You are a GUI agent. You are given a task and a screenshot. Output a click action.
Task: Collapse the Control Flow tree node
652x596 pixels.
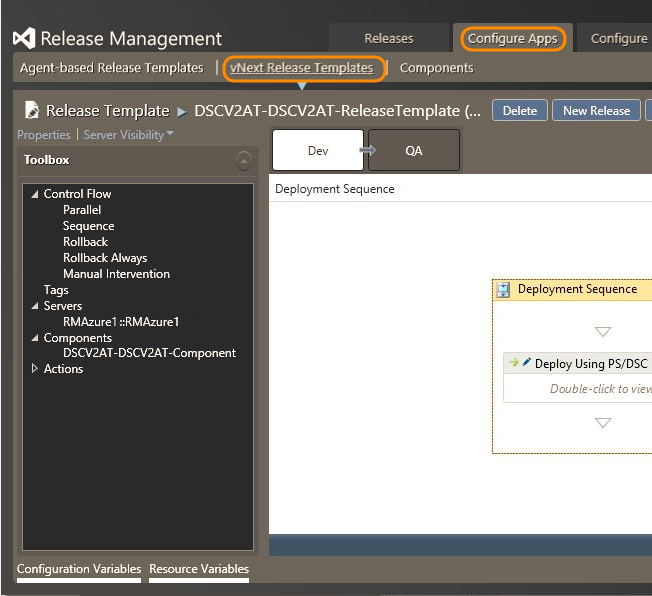(x=35, y=194)
